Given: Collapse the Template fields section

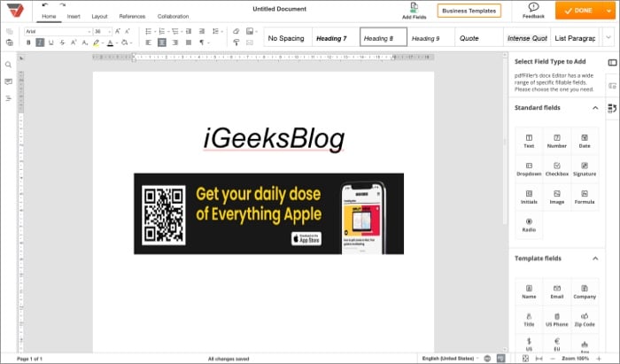Looking at the screenshot, I should (595, 258).
